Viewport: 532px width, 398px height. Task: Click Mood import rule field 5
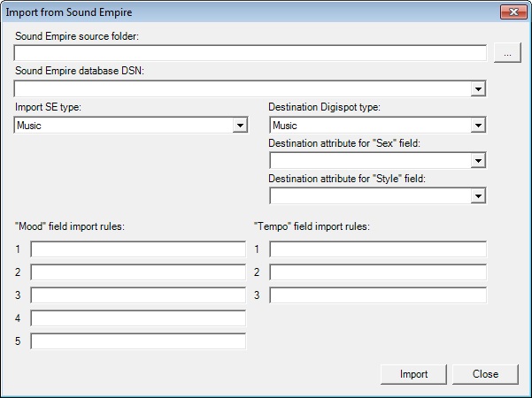138,341
